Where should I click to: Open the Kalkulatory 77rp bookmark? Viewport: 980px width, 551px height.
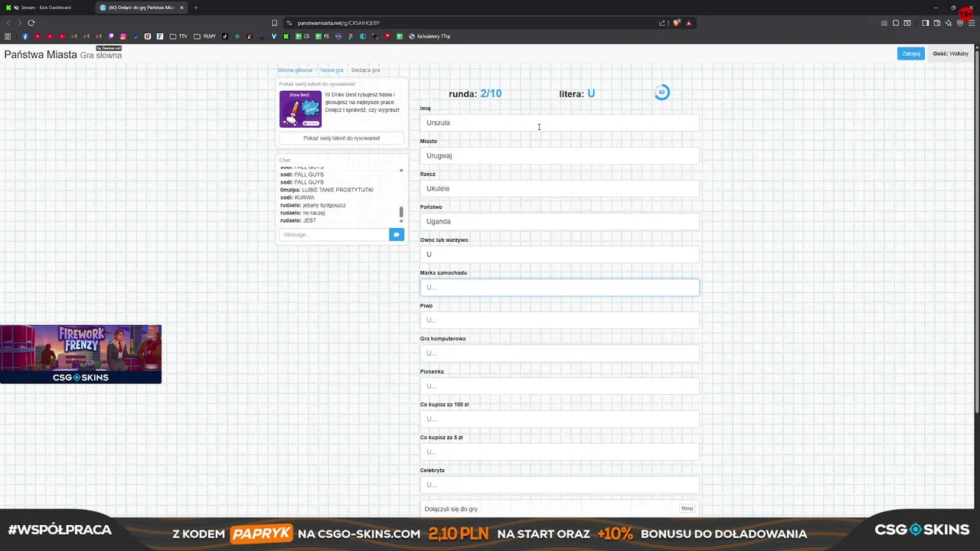430,36
